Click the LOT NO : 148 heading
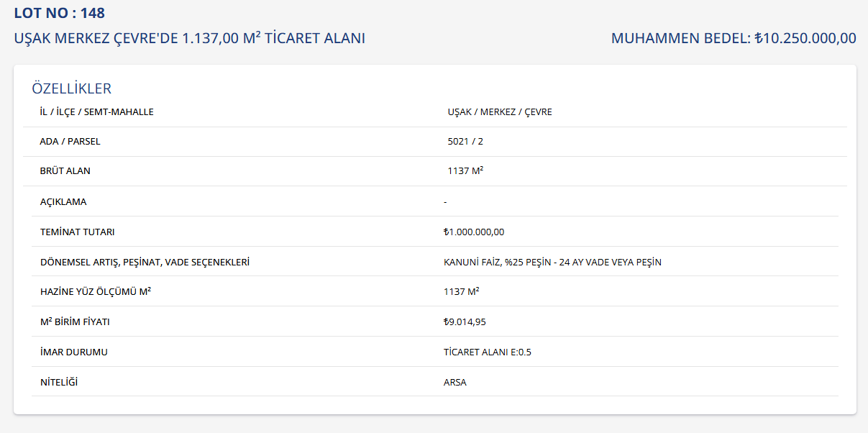 tap(59, 13)
